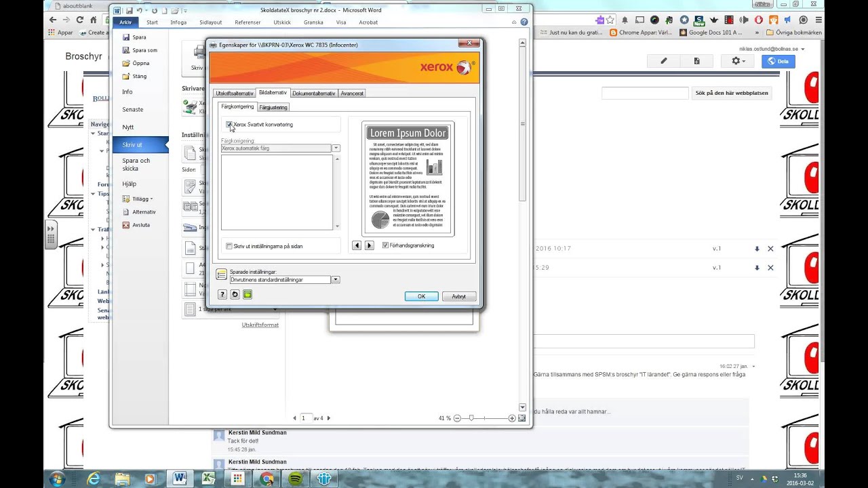Open Färgjustering sub-tab
The width and height of the screenshot is (868, 488).
(273, 107)
